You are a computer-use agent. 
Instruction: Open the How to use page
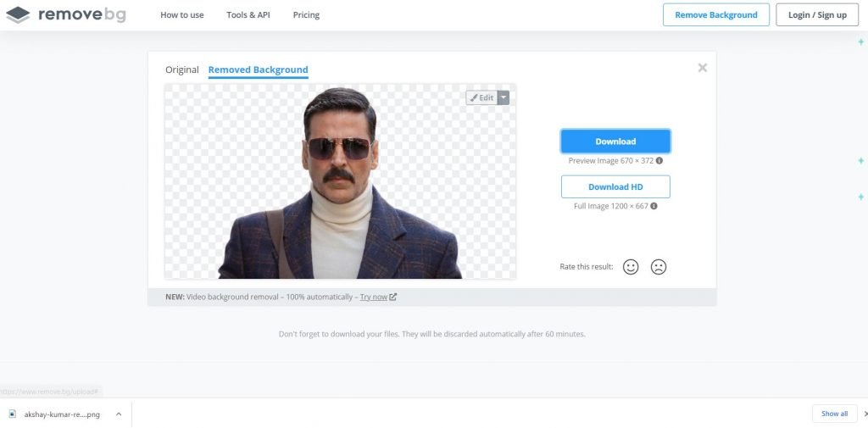182,15
